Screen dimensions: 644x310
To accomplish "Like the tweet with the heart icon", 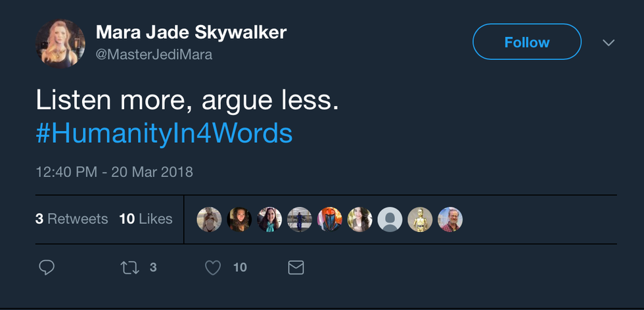I will tap(212, 267).
